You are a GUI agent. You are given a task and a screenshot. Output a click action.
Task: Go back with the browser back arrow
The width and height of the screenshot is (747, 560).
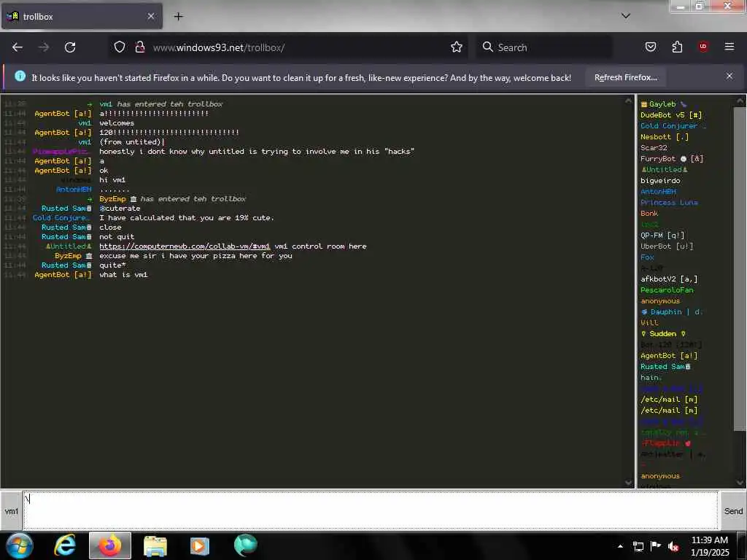18,47
